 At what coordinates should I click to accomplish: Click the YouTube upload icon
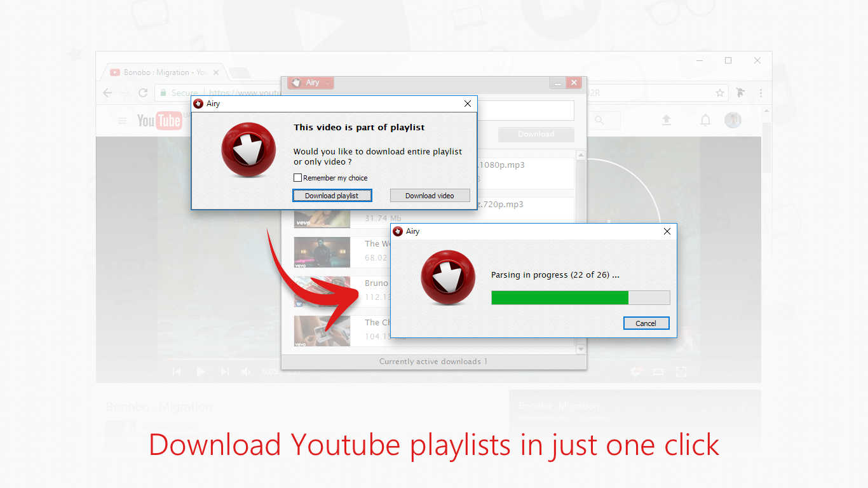click(x=667, y=119)
